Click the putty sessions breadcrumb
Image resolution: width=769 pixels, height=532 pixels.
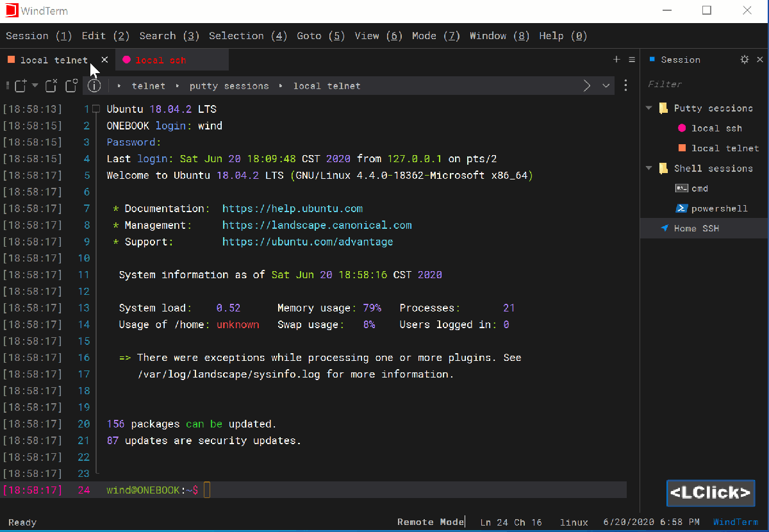click(x=229, y=86)
